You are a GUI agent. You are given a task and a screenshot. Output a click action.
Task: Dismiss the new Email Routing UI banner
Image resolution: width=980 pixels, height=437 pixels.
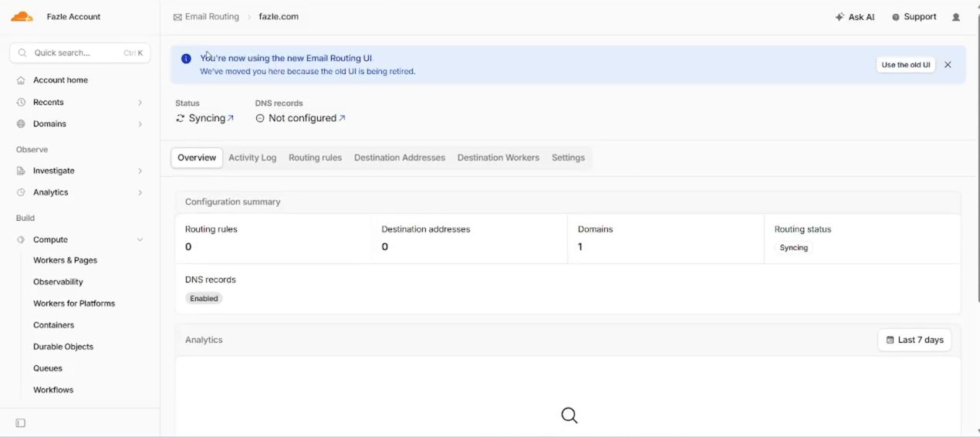pyautogui.click(x=948, y=65)
